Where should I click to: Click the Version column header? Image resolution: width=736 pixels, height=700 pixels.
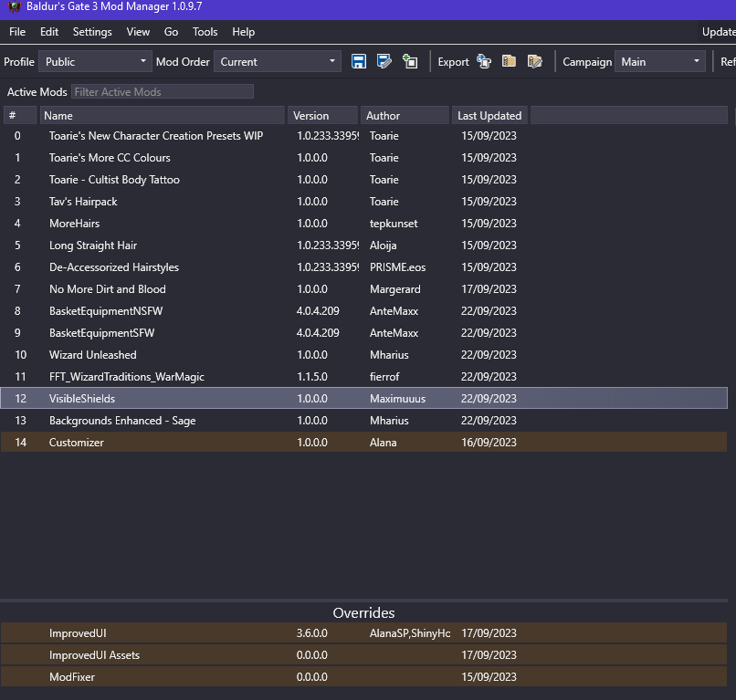(x=322, y=115)
